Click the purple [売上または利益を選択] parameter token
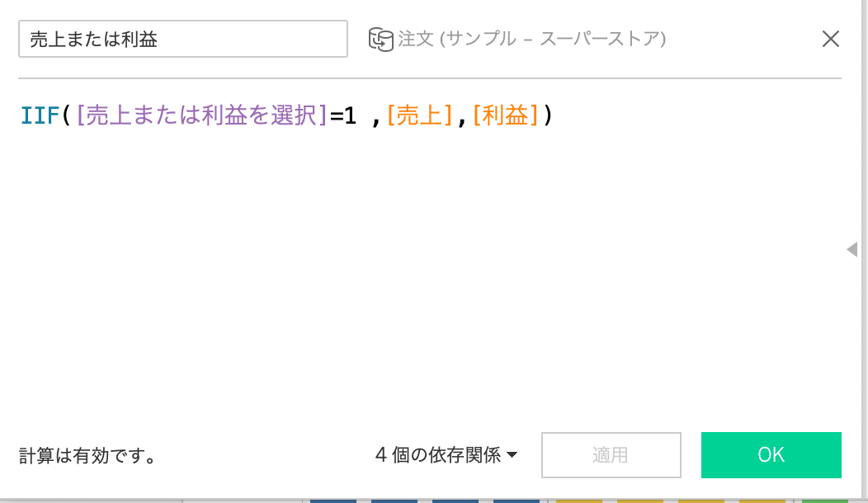 click(202, 115)
